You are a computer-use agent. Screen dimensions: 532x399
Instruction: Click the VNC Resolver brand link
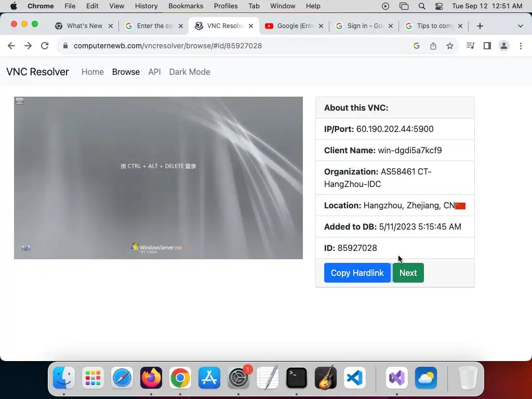pos(37,72)
